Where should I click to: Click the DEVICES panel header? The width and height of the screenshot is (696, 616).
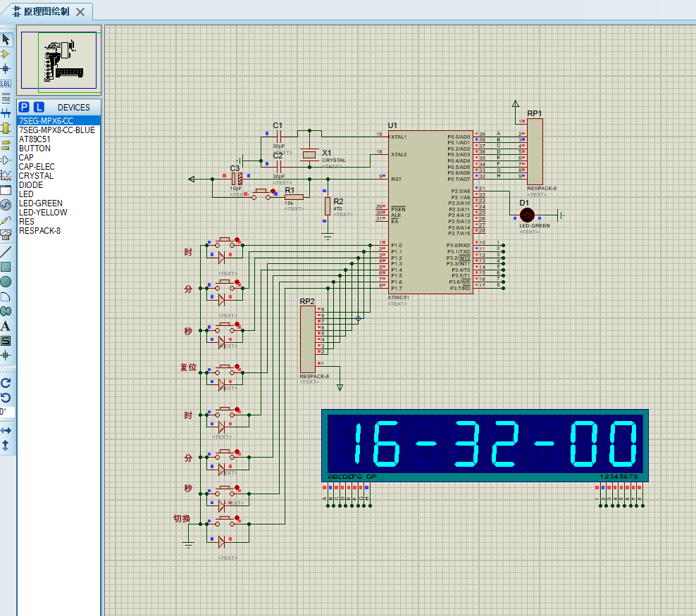(74, 107)
